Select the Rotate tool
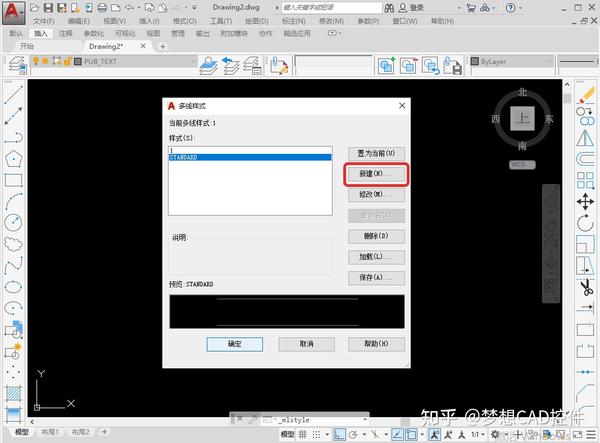 (x=585, y=223)
